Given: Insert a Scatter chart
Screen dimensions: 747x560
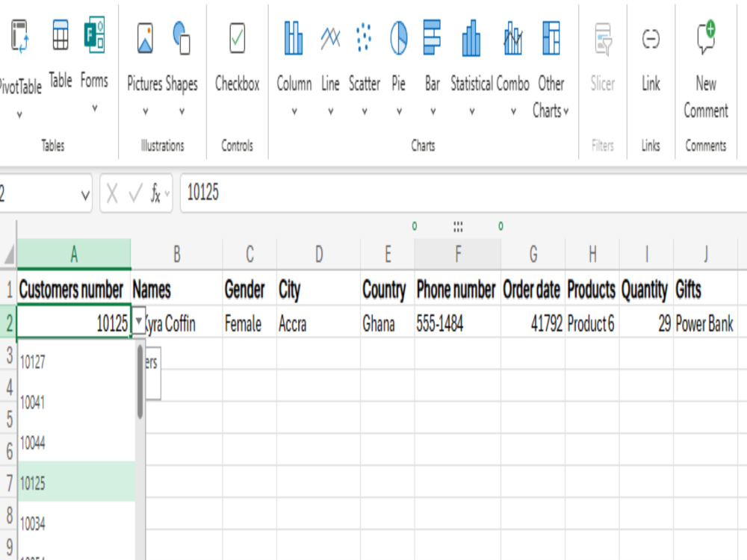Looking at the screenshot, I should click(364, 38).
